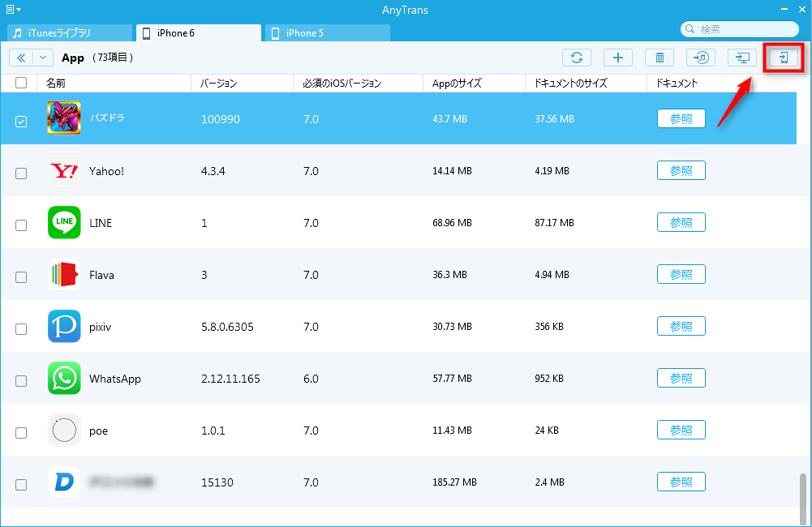The image size is (812, 527).
Task: Click the trash delete icon
Action: point(659,58)
